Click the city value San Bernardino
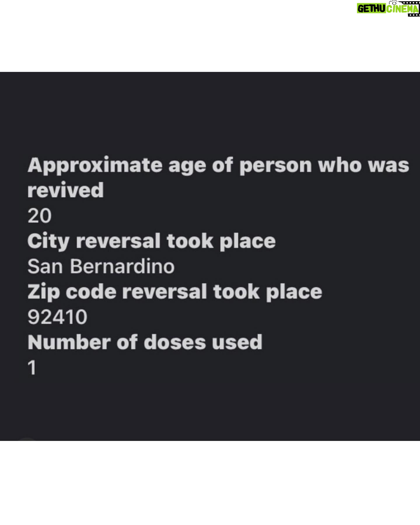Screen dimensions: 420x525 click(x=101, y=266)
